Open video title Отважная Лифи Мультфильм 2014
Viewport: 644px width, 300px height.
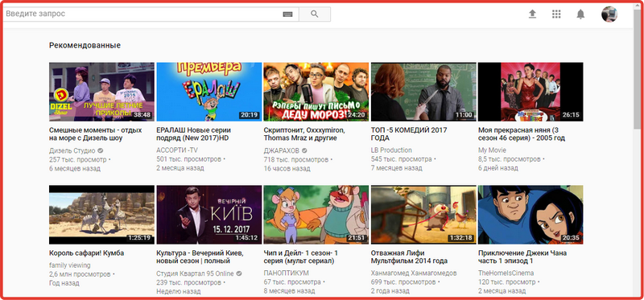pos(409,257)
